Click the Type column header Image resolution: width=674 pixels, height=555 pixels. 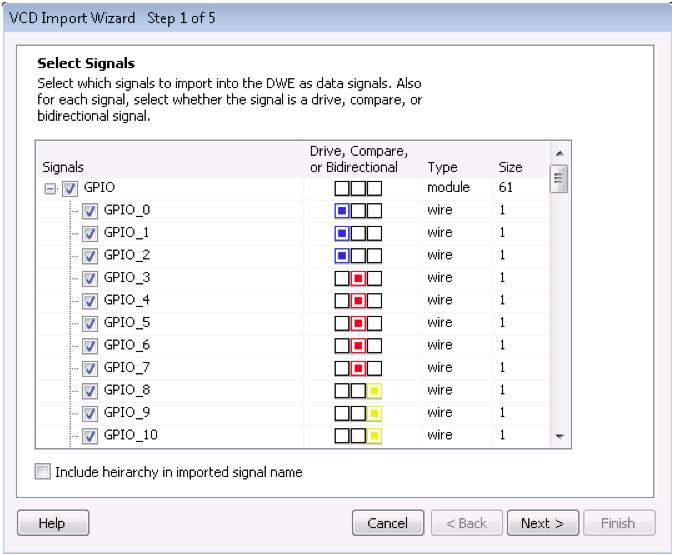440,166
